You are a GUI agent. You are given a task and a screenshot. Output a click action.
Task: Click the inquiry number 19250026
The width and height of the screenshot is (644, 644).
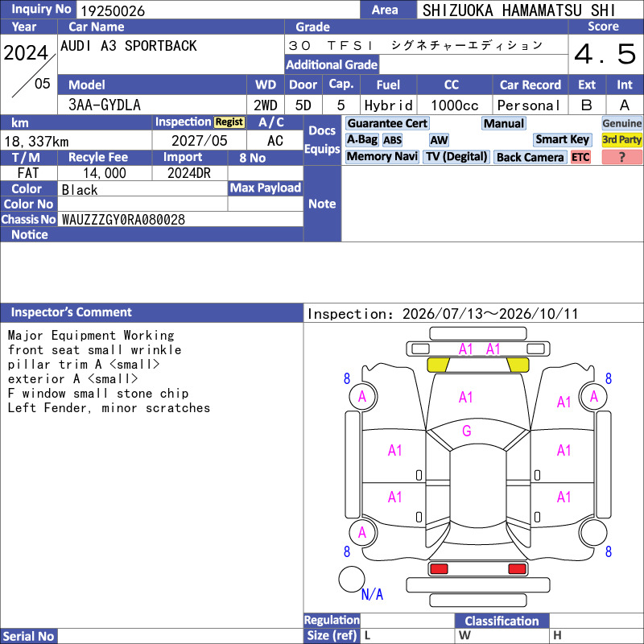coord(113,11)
